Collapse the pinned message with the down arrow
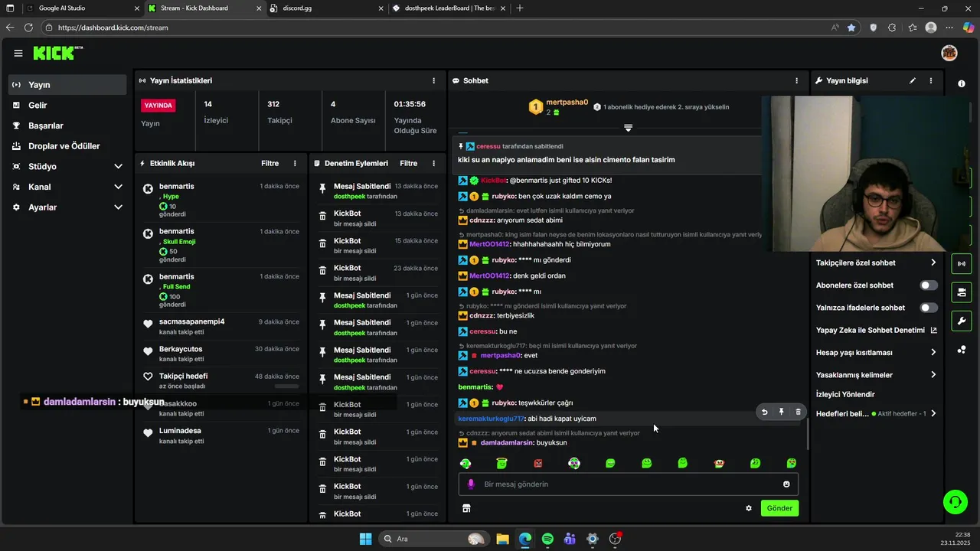This screenshot has height=551, width=980. tap(628, 128)
